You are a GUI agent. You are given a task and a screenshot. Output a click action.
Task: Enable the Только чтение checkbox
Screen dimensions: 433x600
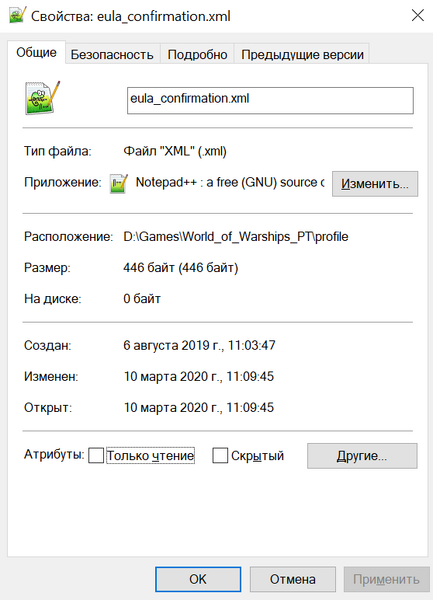(96, 456)
